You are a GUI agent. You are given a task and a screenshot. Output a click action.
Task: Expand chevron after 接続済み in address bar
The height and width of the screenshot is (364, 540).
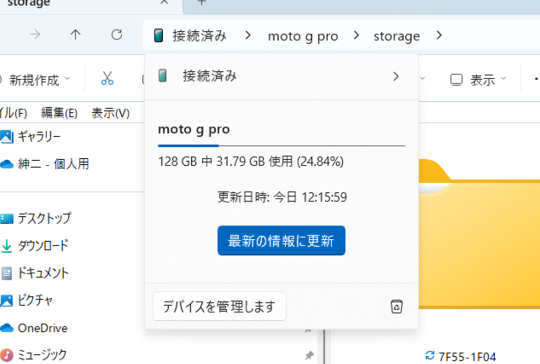[248, 35]
